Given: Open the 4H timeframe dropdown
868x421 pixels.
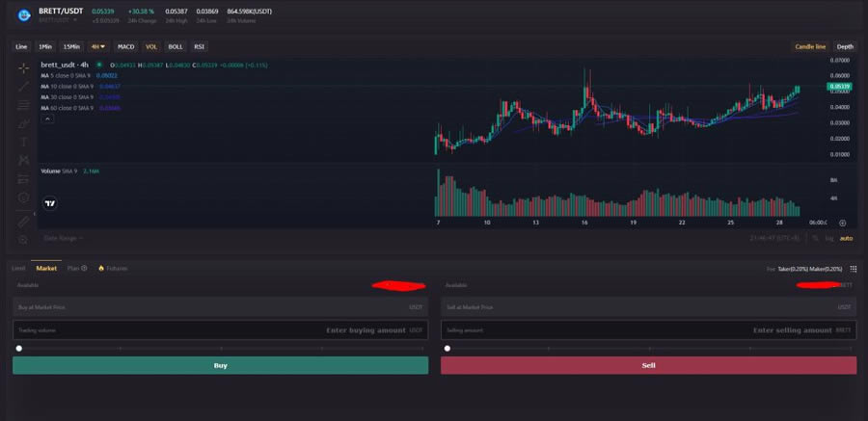Looking at the screenshot, I should tap(97, 46).
